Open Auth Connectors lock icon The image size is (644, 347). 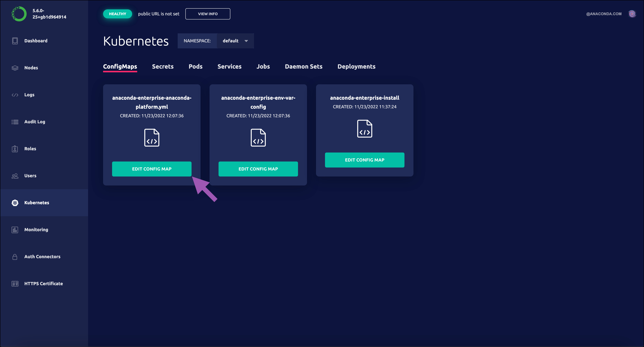click(x=15, y=257)
